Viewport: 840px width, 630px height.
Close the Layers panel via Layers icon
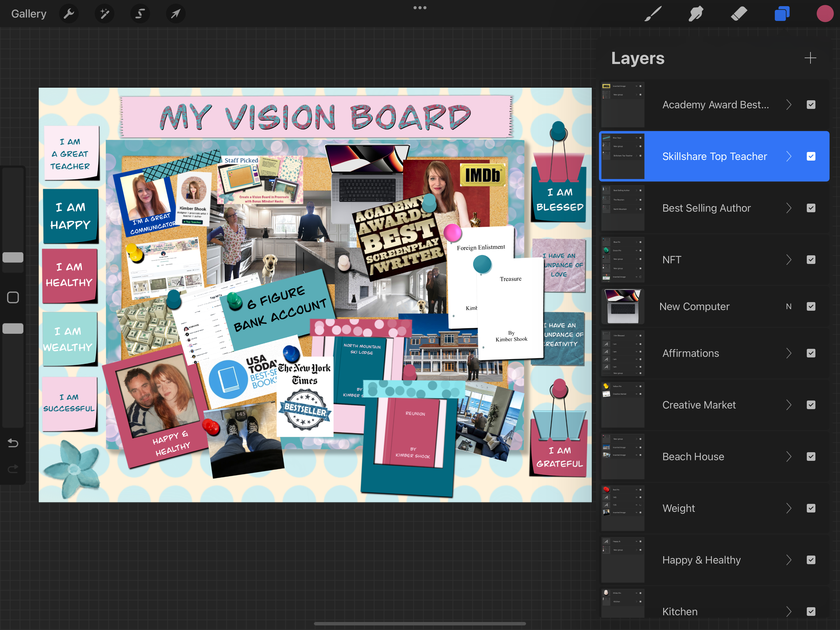[782, 14]
